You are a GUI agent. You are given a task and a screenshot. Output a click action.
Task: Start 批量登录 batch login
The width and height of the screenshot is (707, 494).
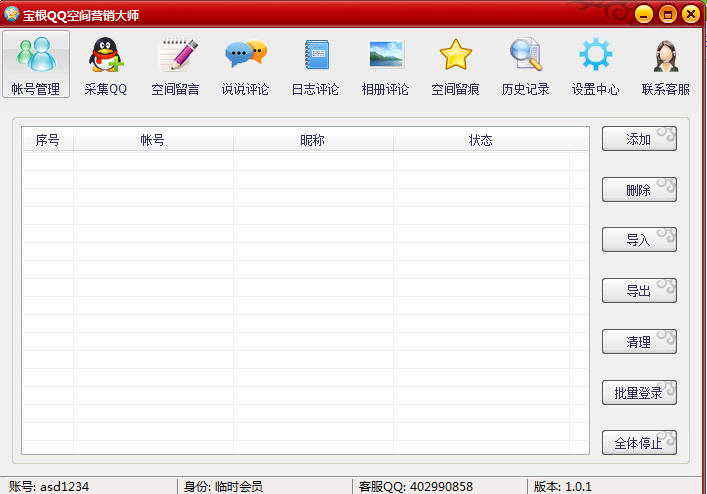(x=639, y=393)
